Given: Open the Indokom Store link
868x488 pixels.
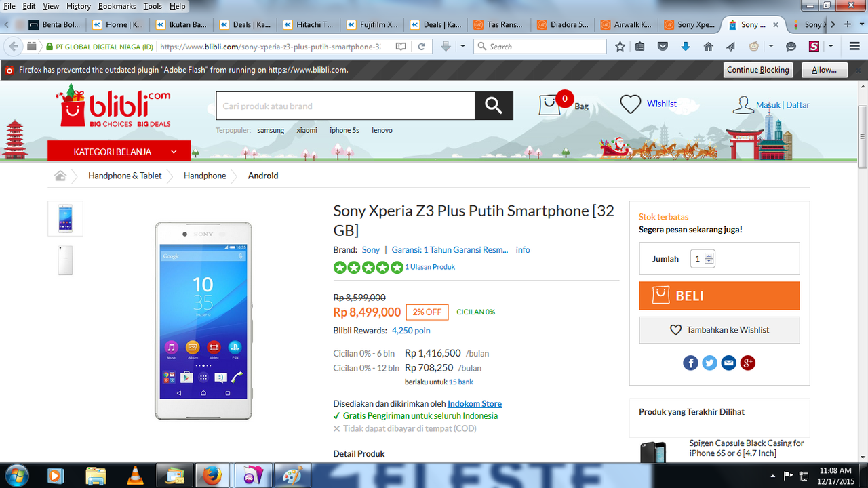Looking at the screenshot, I should tap(475, 403).
